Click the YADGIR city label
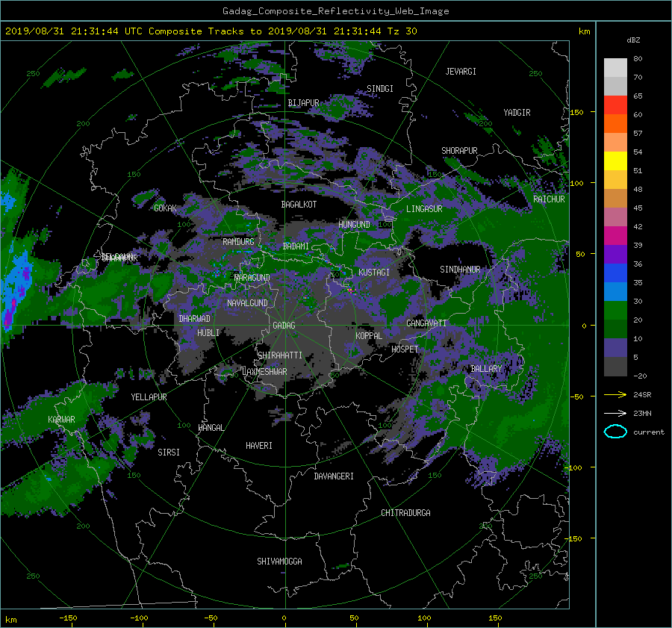Screen dimensions: 672x628 517,113
